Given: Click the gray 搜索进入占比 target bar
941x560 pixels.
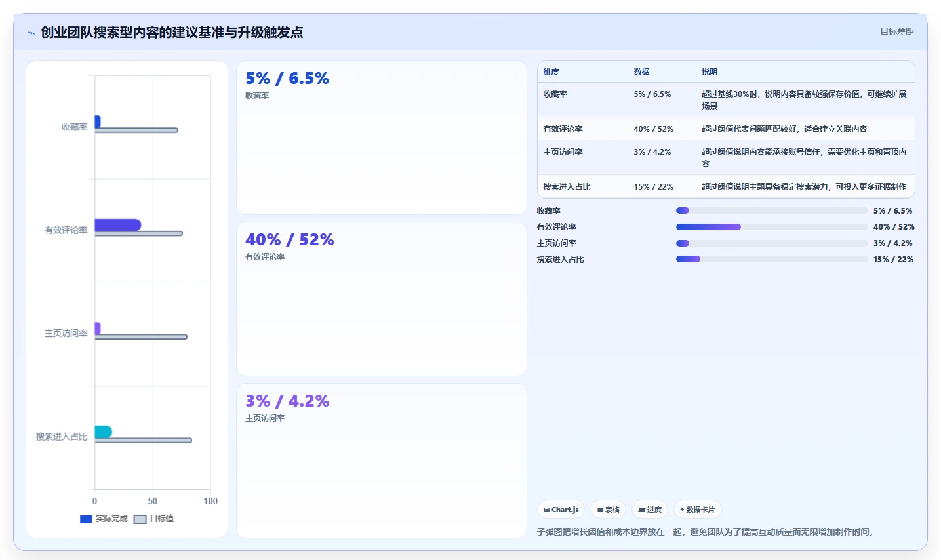Looking at the screenshot, I should pos(143,440).
